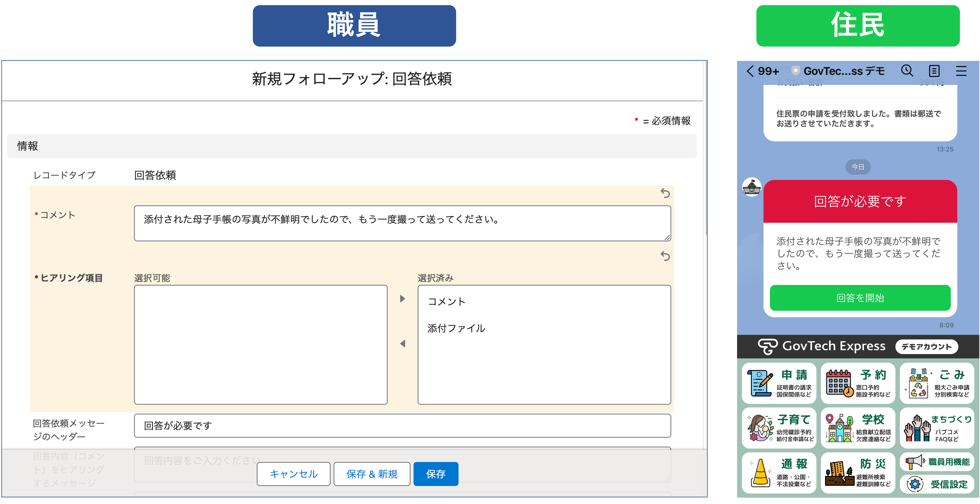980x504 pixels.
Task: Click the キャンセル button
Action: (x=293, y=474)
